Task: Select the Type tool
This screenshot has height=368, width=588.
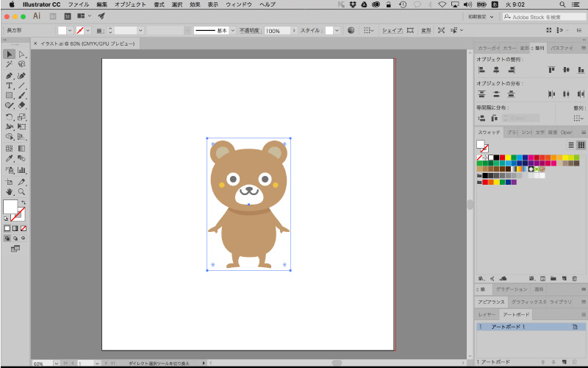Action: (9, 85)
